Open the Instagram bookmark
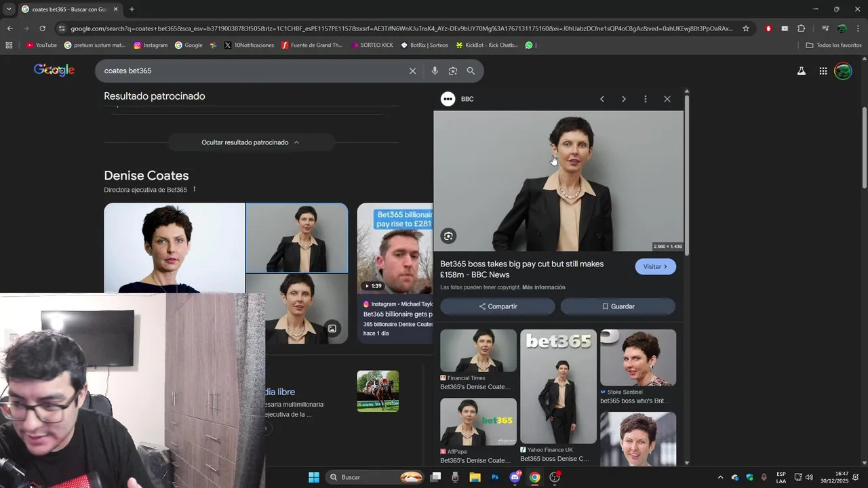This screenshot has width=868, height=488. pos(151,45)
